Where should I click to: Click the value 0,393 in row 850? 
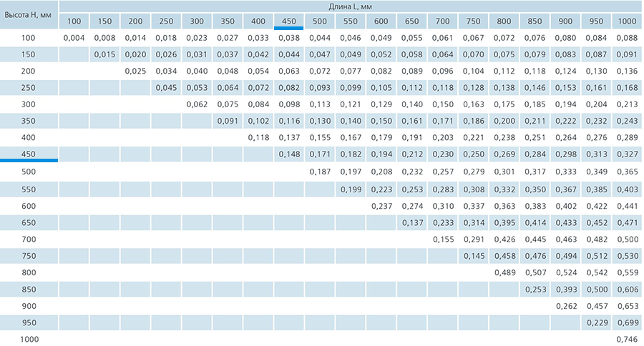tap(566, 290)
